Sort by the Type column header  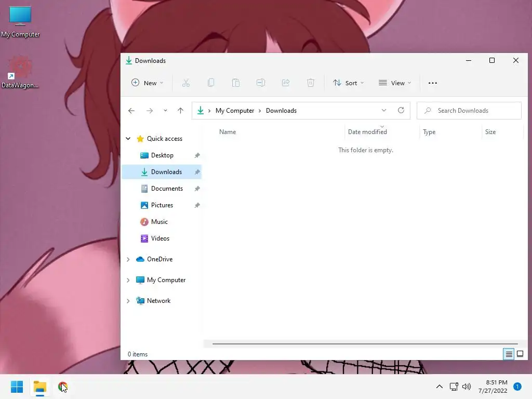[429, 132]
